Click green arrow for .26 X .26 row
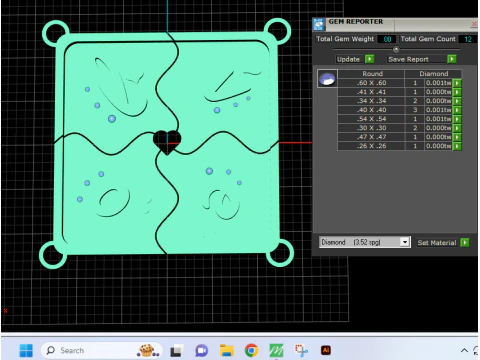 click(x=457, y=146)
